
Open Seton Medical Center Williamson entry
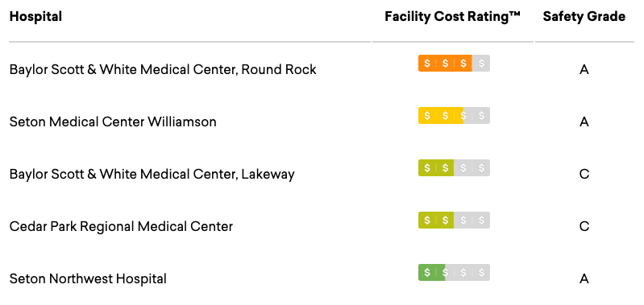click(x=113, y=122)
